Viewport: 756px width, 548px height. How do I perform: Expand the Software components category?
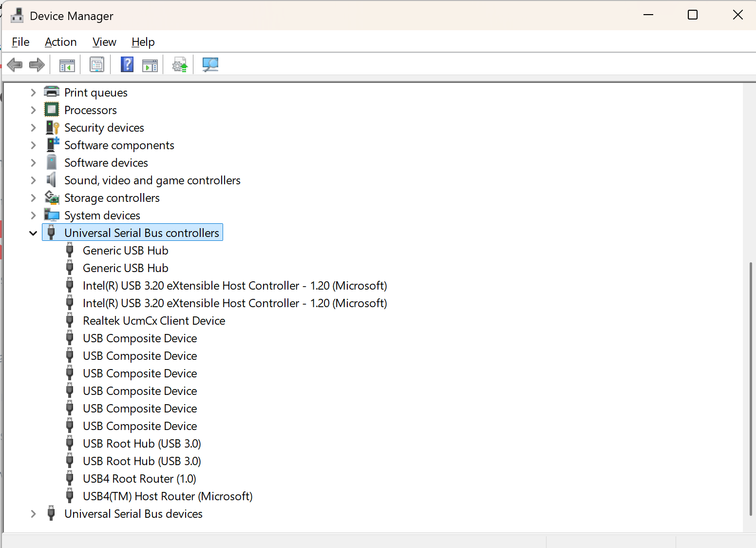(33, 145)
